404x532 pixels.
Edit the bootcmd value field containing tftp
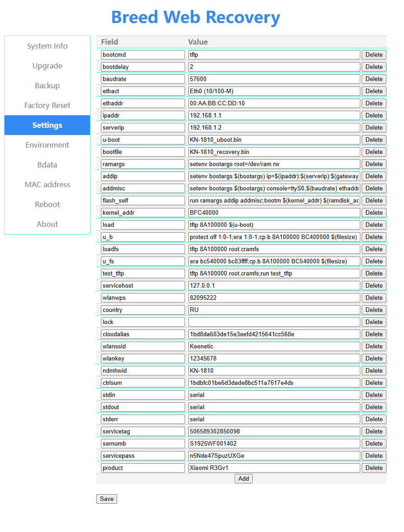(274, 54)
